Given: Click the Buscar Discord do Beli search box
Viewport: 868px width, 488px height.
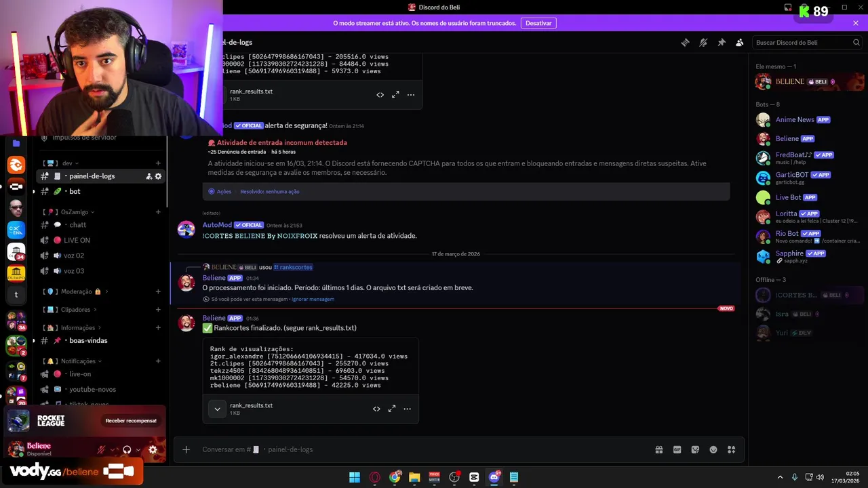Looking at the screenshot, I should tap(807, 42).
